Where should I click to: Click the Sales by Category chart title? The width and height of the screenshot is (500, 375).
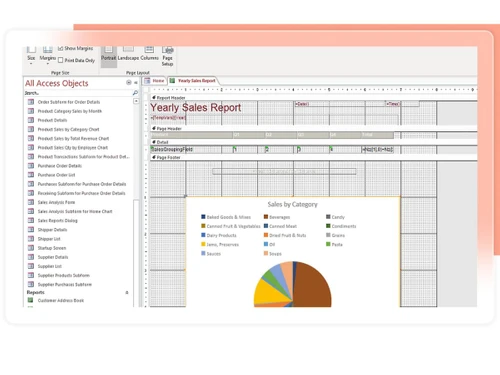pos(292,204)
